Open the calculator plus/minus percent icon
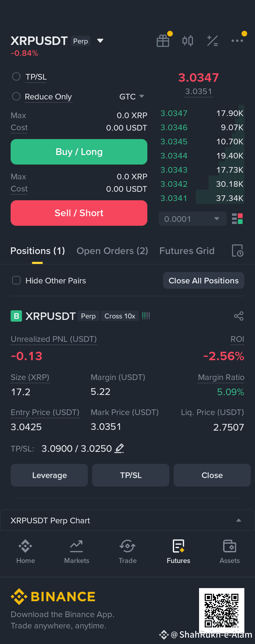 tap(212, 41)
